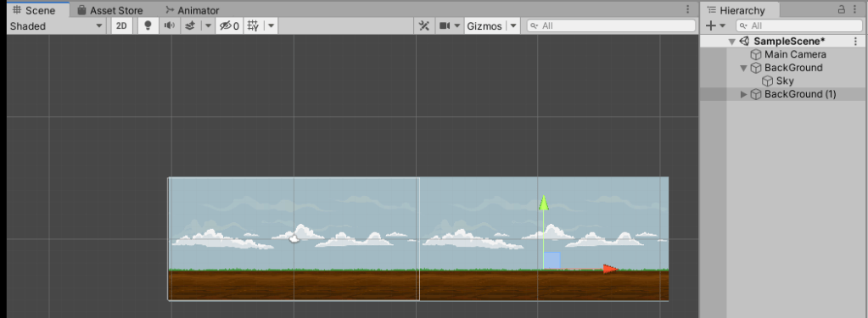
Task: Open the component editor tools icon
Action: (424, 26)
